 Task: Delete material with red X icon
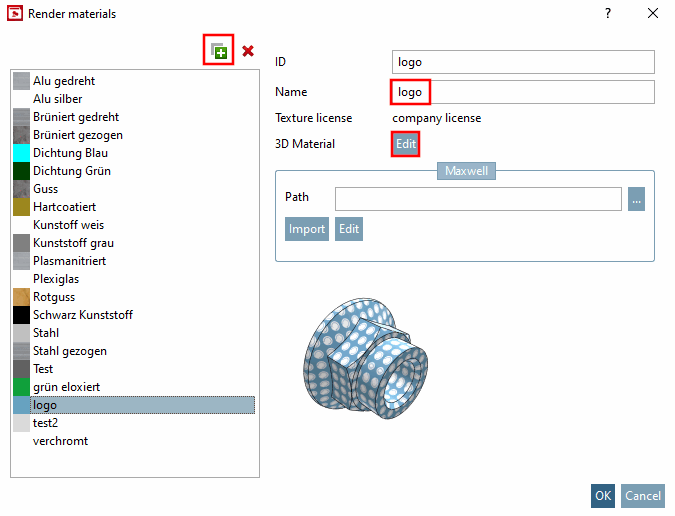click(248, 51)
